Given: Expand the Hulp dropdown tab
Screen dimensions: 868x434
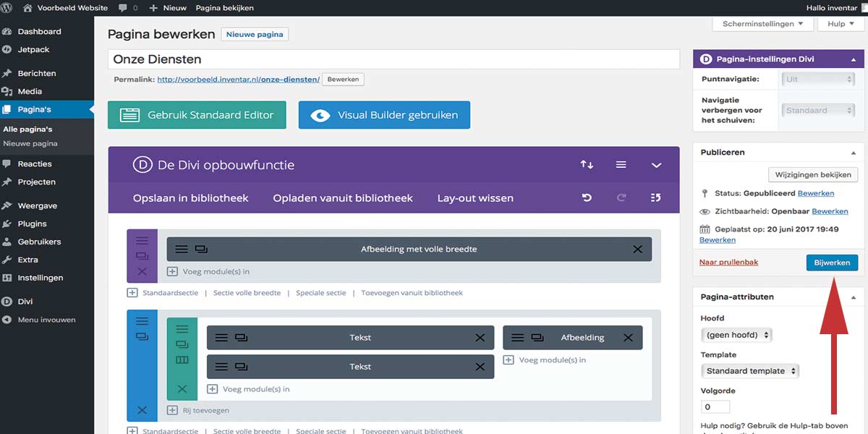Looking at the screenshot, I should (x=841, y=24).
